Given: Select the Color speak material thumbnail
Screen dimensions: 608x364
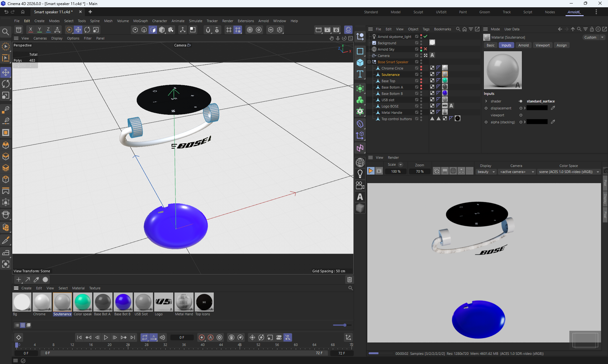Looking at the screenshot, I should pyautogui.click(x=82, y=302).
